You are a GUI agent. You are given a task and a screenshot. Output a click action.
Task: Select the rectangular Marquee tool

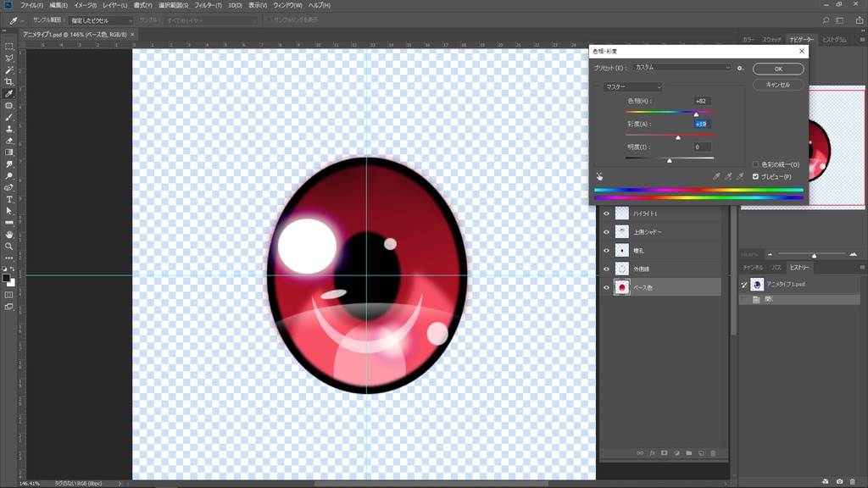tap(9, 47)
